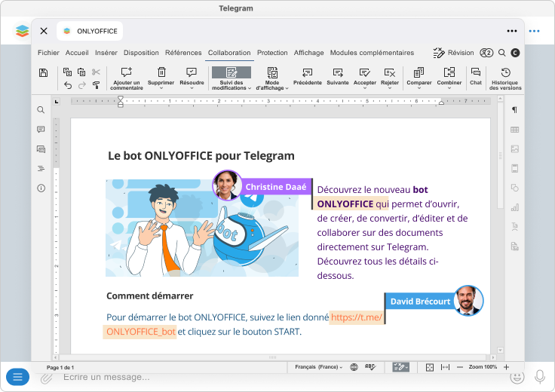Redo the last action

pos(81,85)
